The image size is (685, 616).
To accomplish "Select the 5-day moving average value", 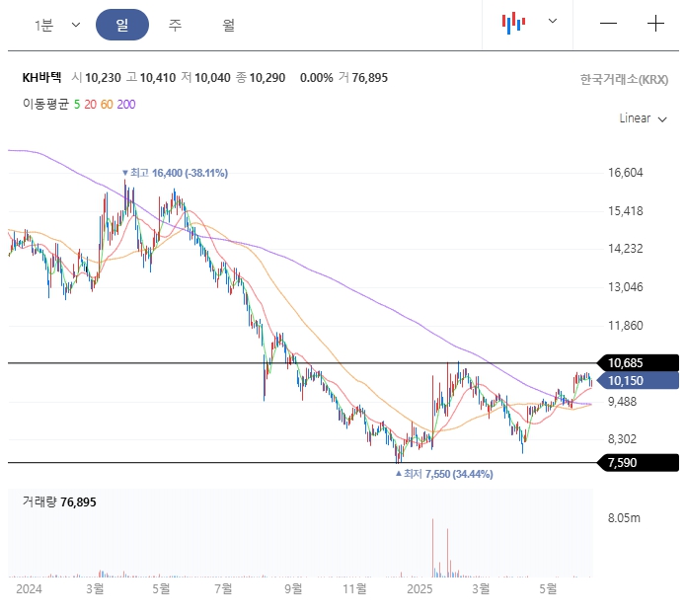I will [77, 105].
